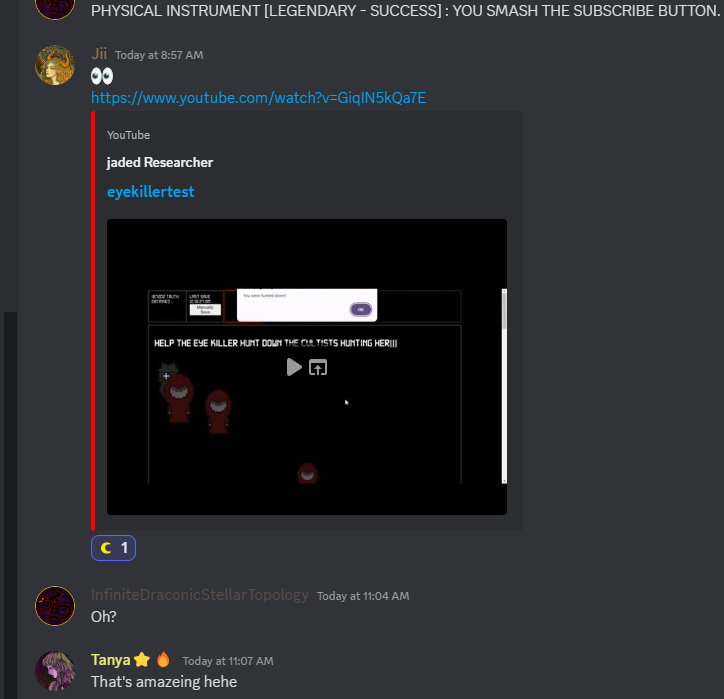
Task: Open video in external player icon
Action: point(318,368)
